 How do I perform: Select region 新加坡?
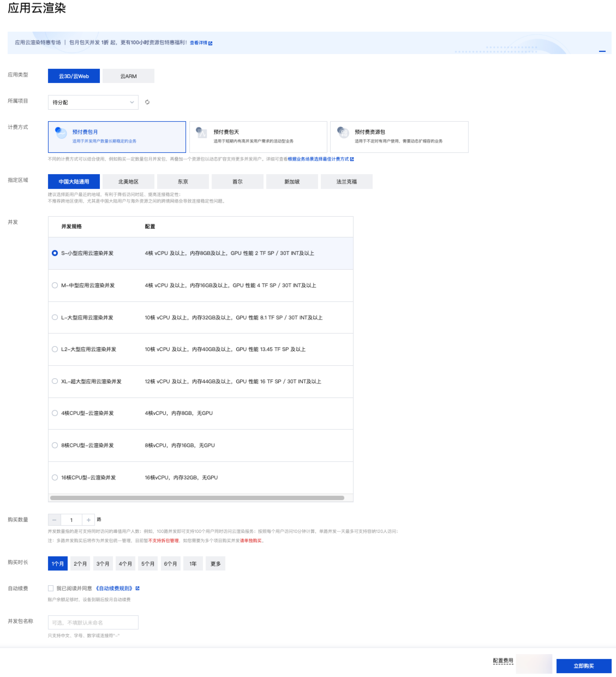point(292,182)
